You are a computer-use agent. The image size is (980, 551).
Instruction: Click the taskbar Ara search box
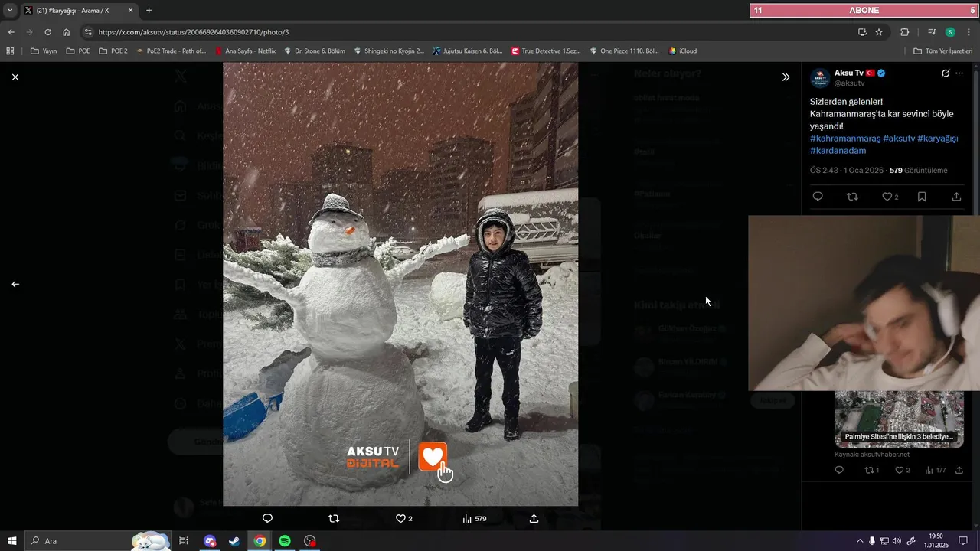click(x=97, y=541)
